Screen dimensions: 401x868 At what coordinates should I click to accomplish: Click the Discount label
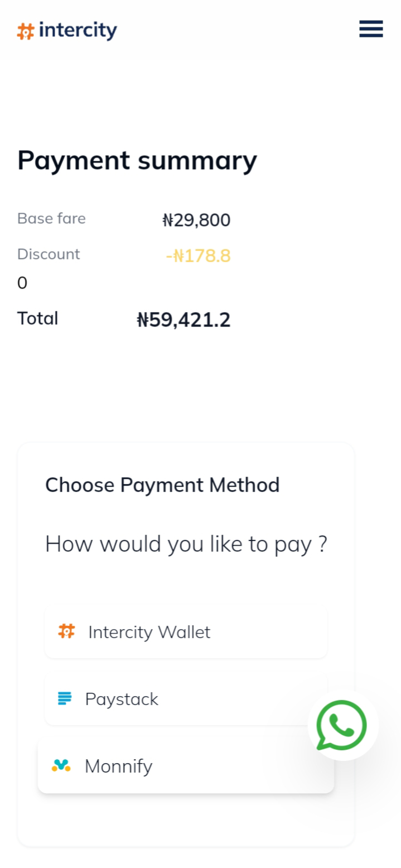click(49, 254)
